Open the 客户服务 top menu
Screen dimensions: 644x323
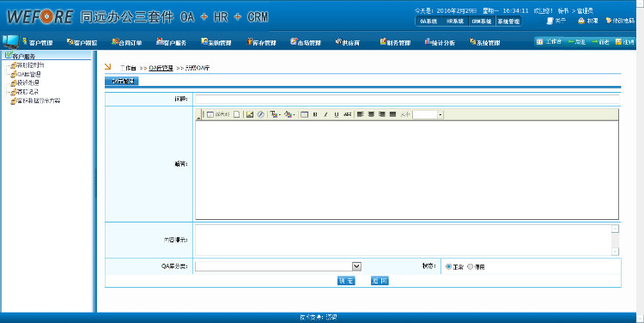[172, 42]
